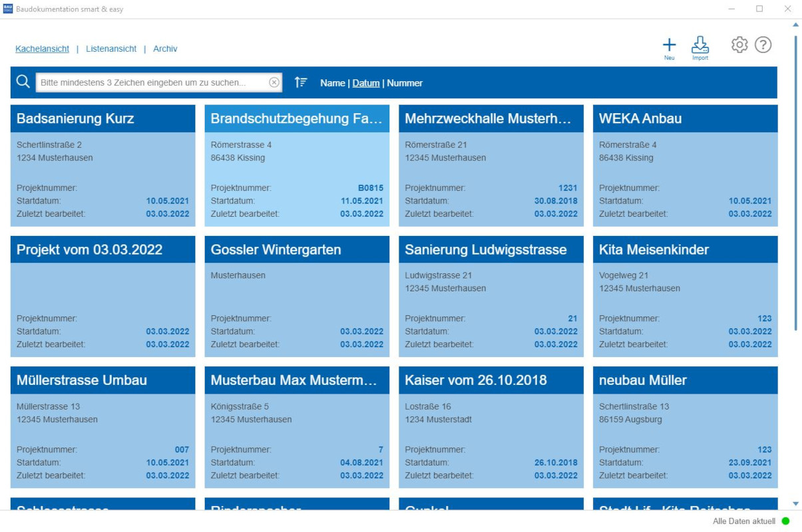
Task: Click the Neu plus icon
Action: pos(669,45)
